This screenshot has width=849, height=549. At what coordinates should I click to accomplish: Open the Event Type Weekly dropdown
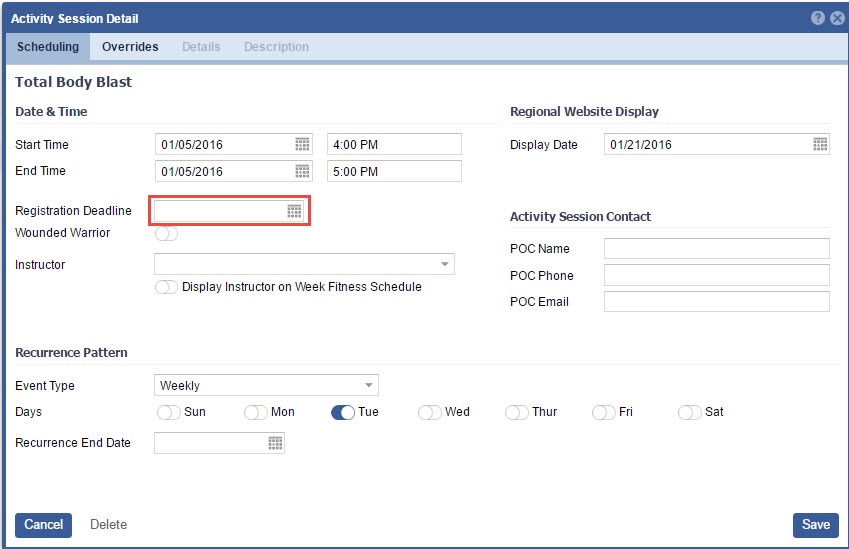tap(368, 386)
